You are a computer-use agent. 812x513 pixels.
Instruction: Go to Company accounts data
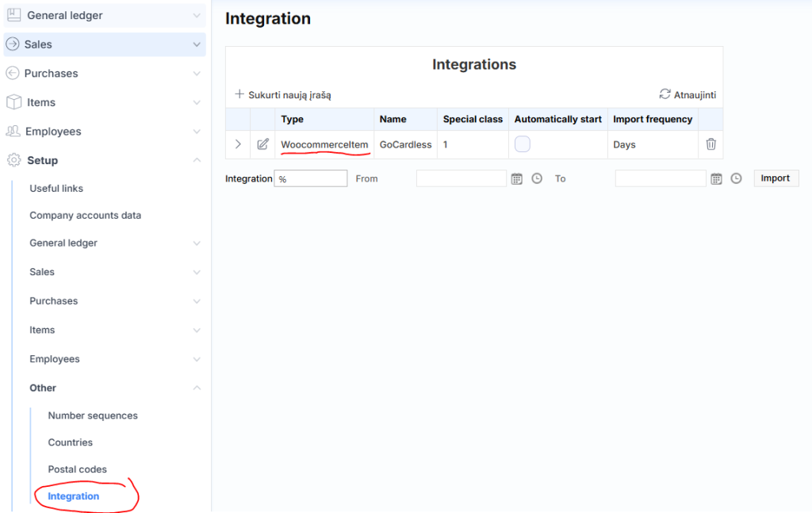coord(86,216)
